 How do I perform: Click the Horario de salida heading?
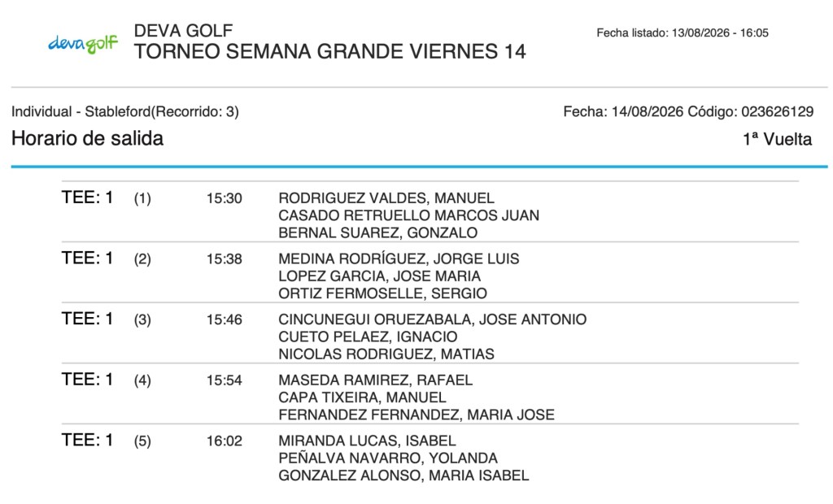[87, 139]
